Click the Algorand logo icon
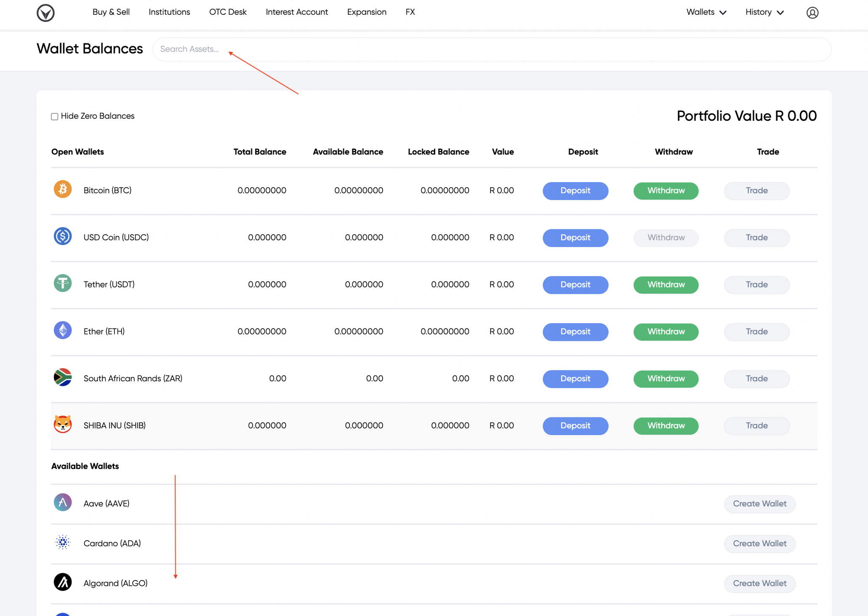This screenshot has height=616, width=868. 62,582
